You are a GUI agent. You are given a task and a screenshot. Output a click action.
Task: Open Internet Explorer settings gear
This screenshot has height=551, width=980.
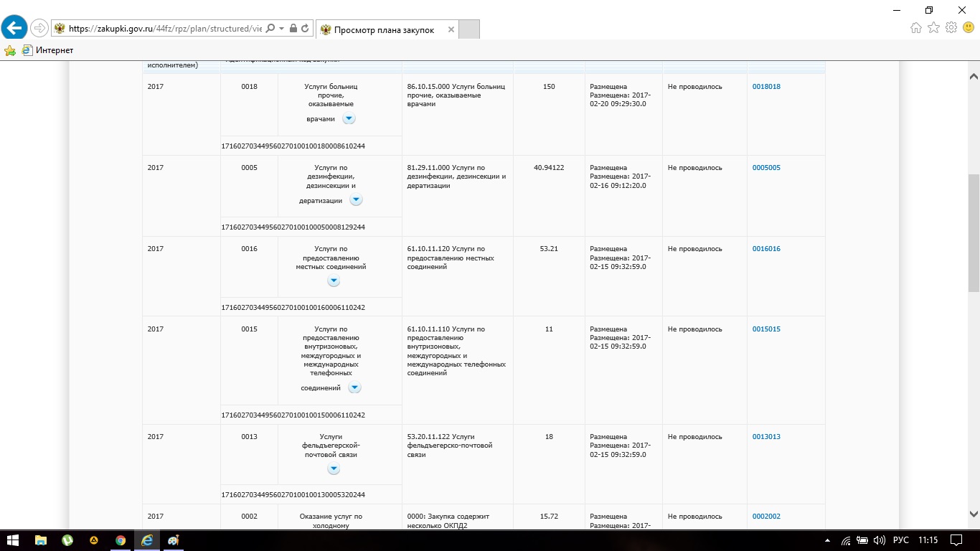(x=951, y=28)
